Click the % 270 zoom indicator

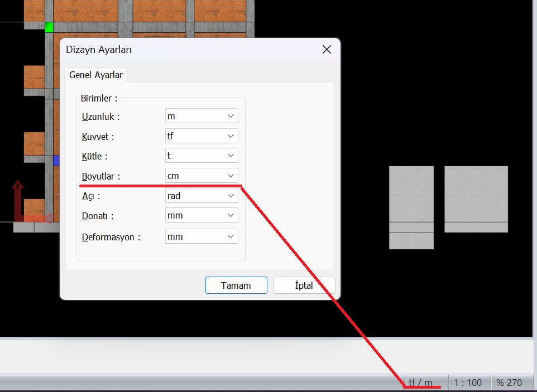pos(509,383)
